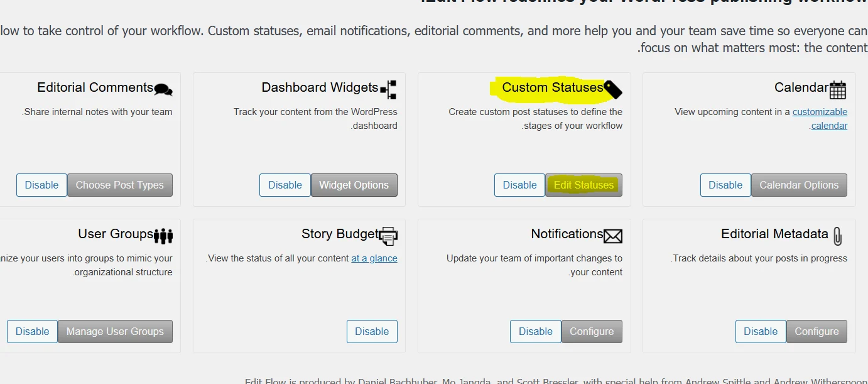
Task: Click the Notifications envelope icon
Action: (x=613, y=236)
